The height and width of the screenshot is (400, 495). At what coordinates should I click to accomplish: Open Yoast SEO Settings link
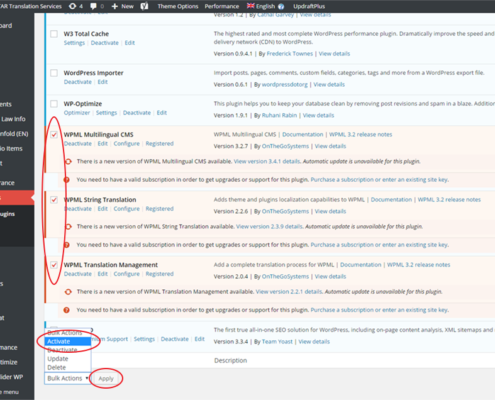[x=144, y=339]
